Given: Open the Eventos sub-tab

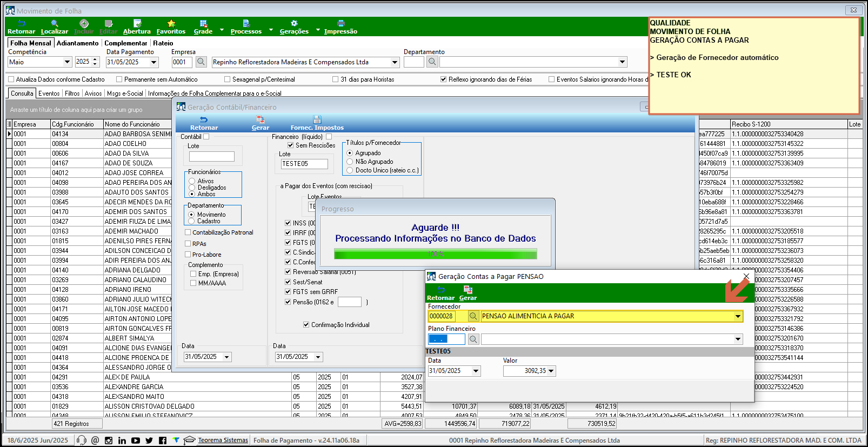Looking at the screenshot, I should [x=49, y=94].
